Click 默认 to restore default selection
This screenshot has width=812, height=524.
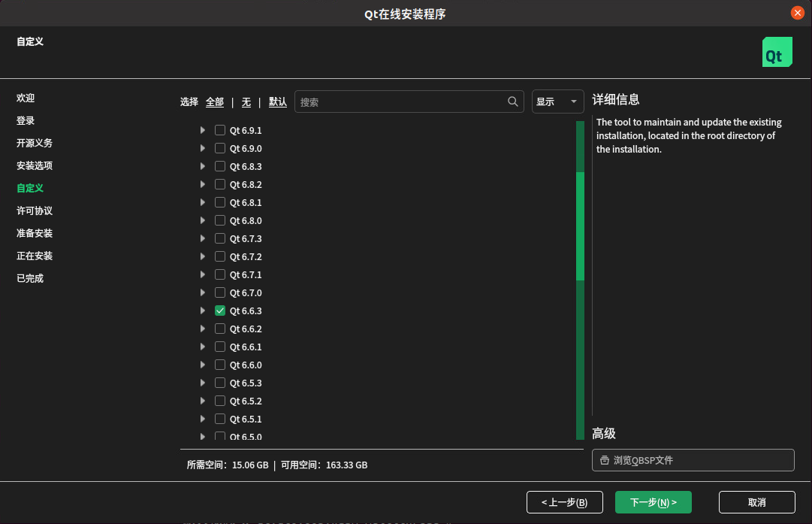tap(277, 101)
